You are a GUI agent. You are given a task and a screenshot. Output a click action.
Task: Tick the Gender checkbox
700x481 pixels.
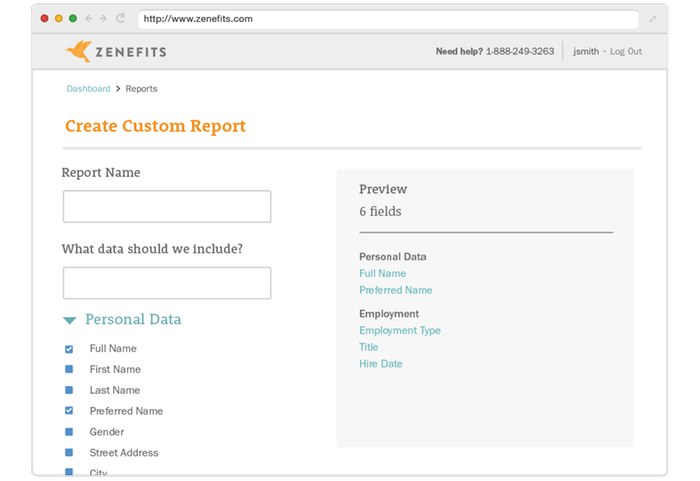coord(69,431)
